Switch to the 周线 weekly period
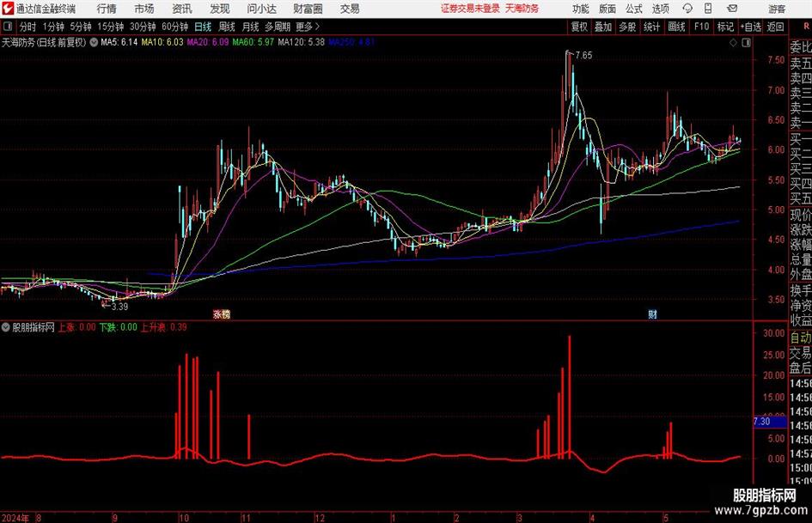The image size is (812, 523). (227, 27)
